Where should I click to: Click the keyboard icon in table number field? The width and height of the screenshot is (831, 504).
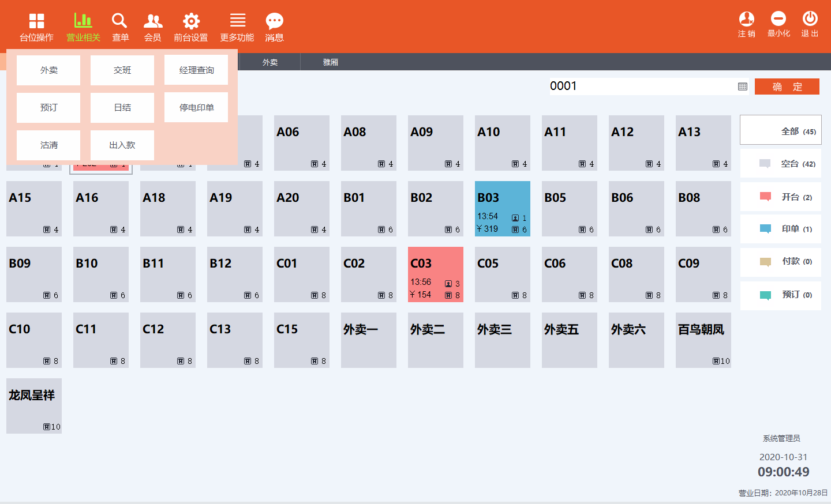tap(743, 86)
